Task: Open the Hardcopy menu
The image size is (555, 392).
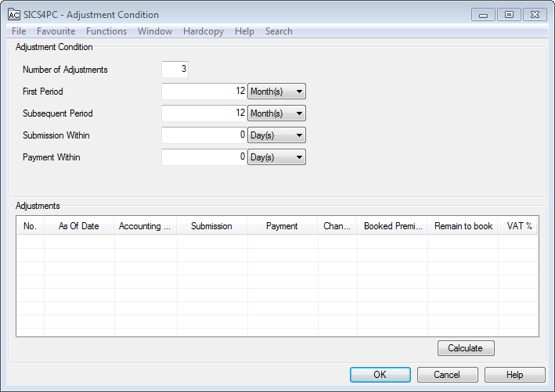Action: 203,31
